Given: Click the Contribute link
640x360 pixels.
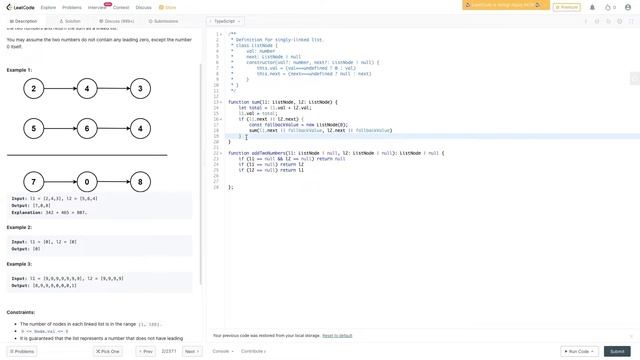Looking at the screenshot, I should click(x=253, y=351).
